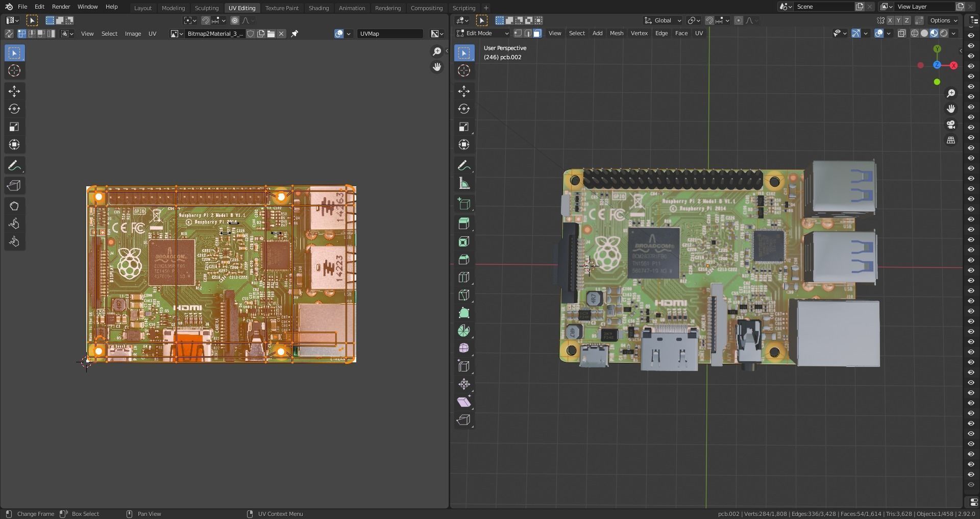Select the Rip Region tool

464,420
